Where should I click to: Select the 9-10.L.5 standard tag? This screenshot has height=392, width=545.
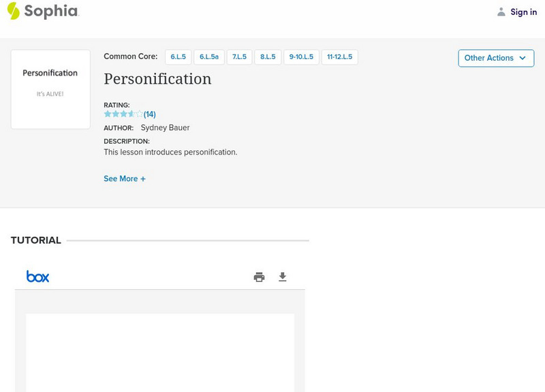click(x=301, y=57)
